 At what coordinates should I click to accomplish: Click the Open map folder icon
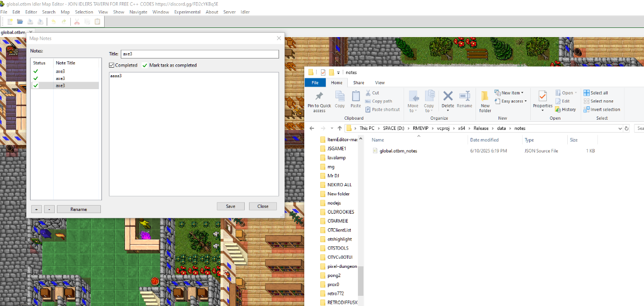pos(20,21)
